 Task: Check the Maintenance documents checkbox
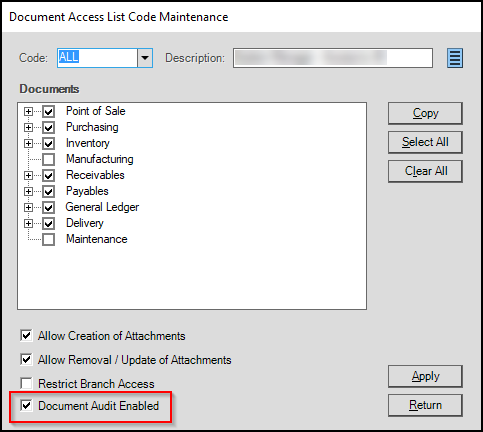(49, 239)
